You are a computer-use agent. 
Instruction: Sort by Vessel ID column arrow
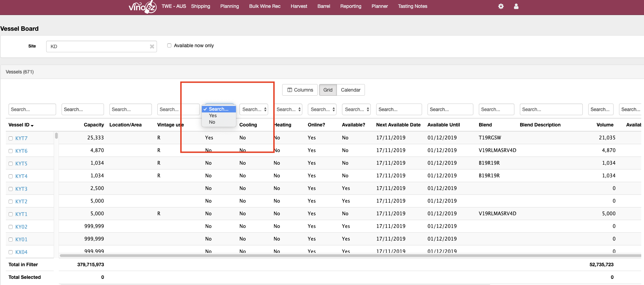coord(32,125)
